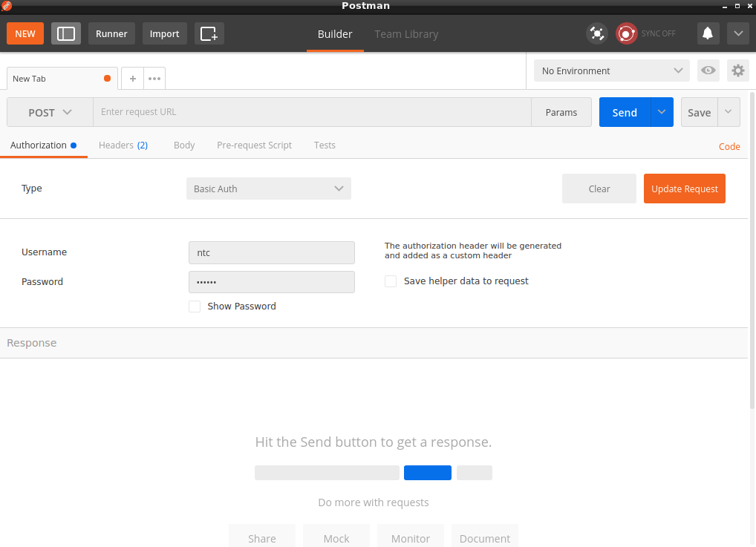
Task: Open the Basic Auth type dropdown
Action: [x=268, y=189]
